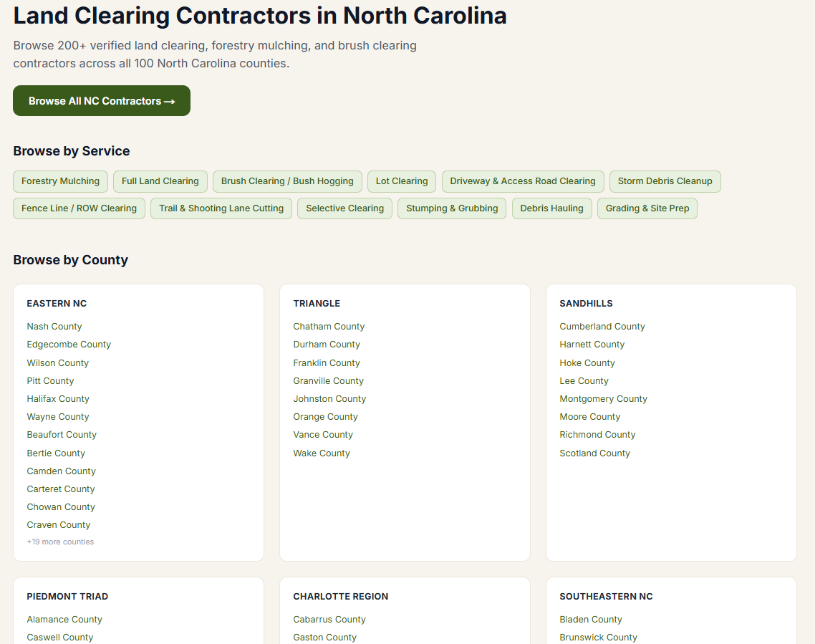The width and height of the screenshot is (815, 644).
Task: Open the Brush Clearing / Bush Hogging category
Action: point(287,181)
